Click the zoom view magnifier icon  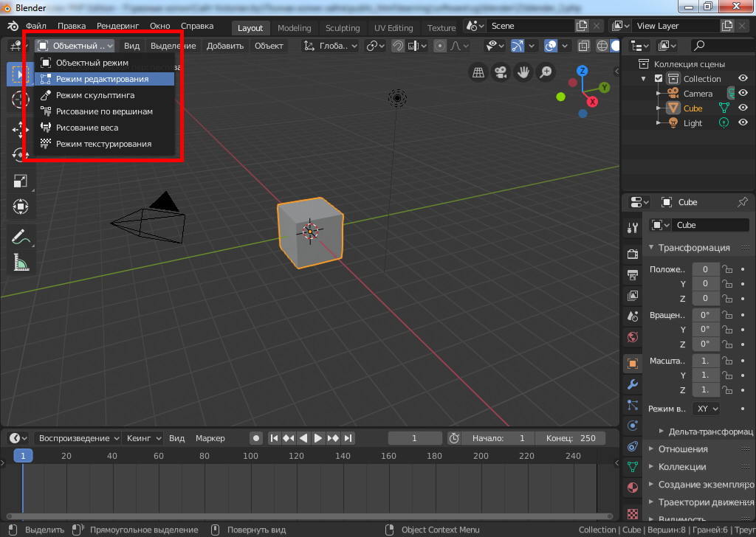pyautogui.click(x=546, y=72)
